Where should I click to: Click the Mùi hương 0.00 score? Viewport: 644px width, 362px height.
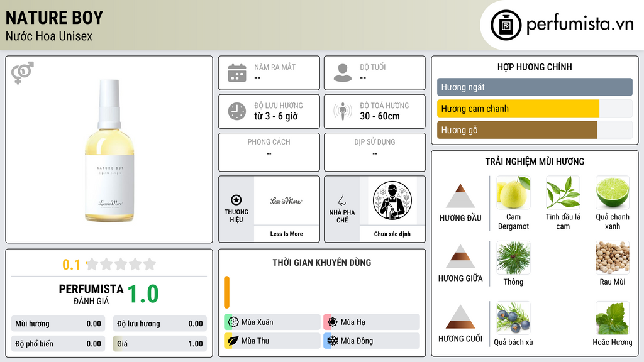58,324
